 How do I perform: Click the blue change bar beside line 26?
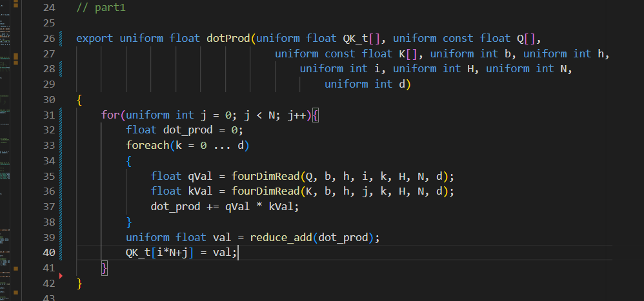click(61, 38)
